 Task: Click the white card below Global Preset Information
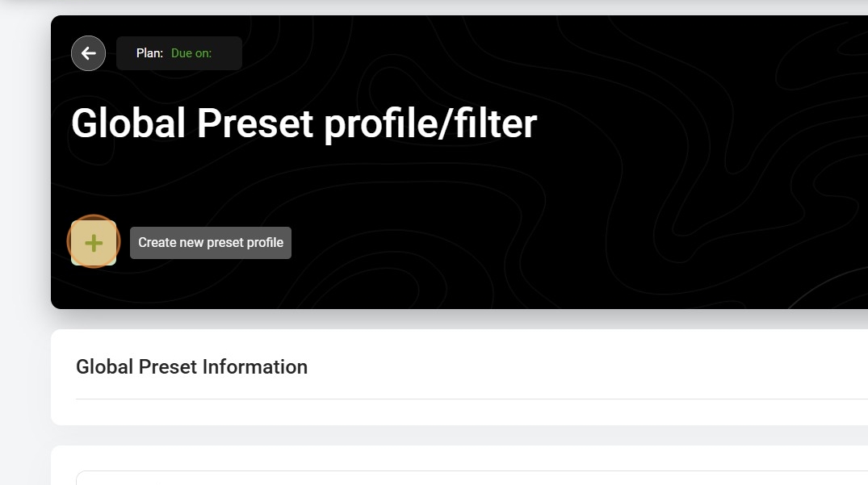[459, 465]
